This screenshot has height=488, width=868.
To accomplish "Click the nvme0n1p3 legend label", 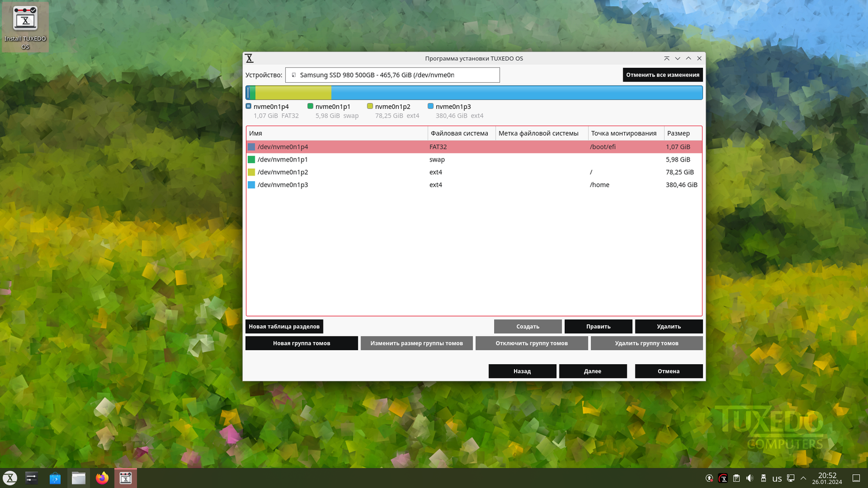I will [453, 107].
